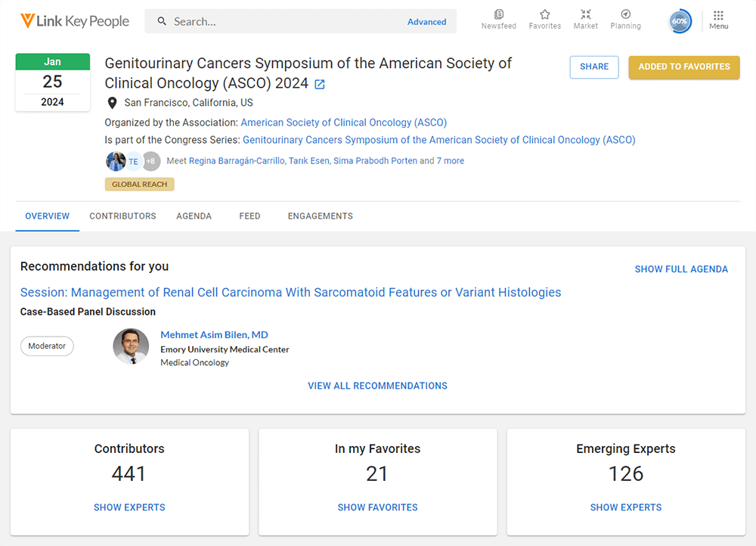
Task: Expand the '7 more' attendees link
Action: [x=451, y=161]
